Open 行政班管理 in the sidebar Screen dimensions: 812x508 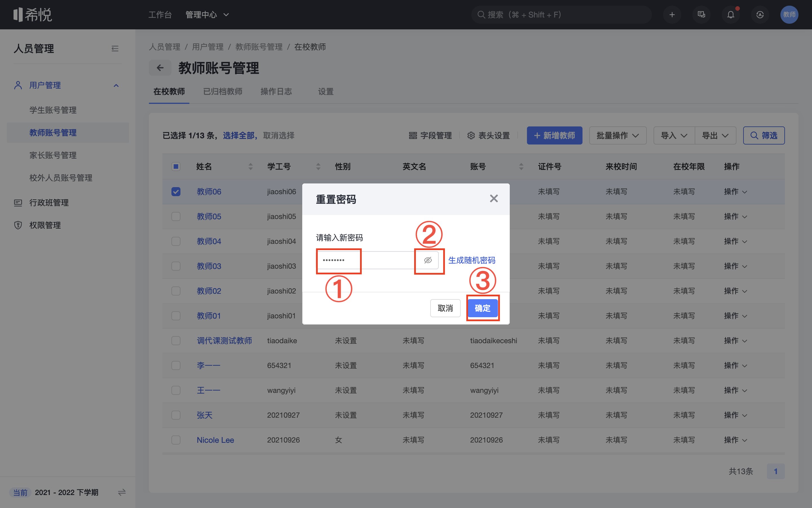49,203
